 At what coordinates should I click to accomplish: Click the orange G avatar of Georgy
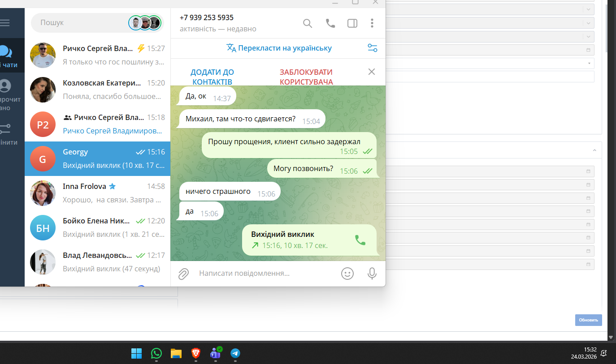tap(43, 159)
